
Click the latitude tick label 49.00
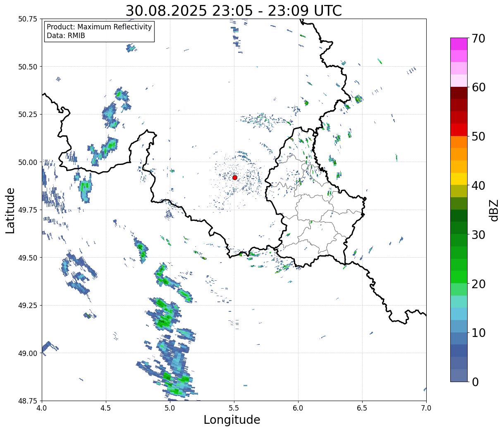coord(28,353)
